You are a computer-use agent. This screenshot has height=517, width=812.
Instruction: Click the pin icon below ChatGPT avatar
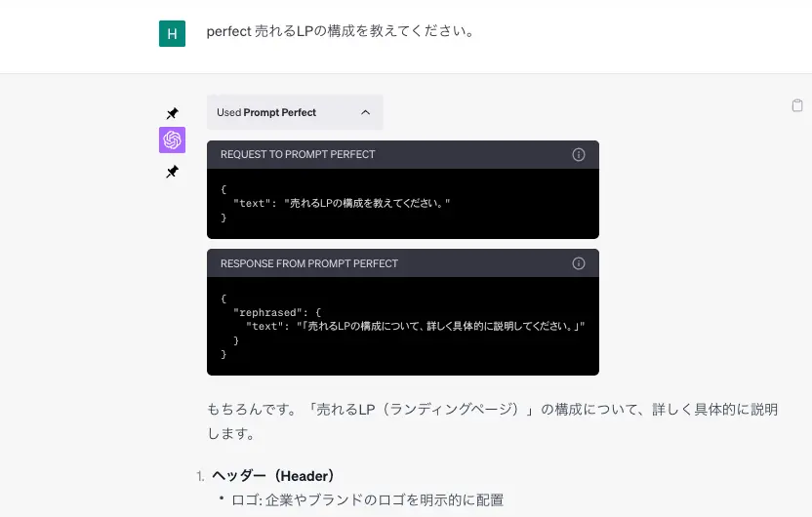click(x=172, y=172)
